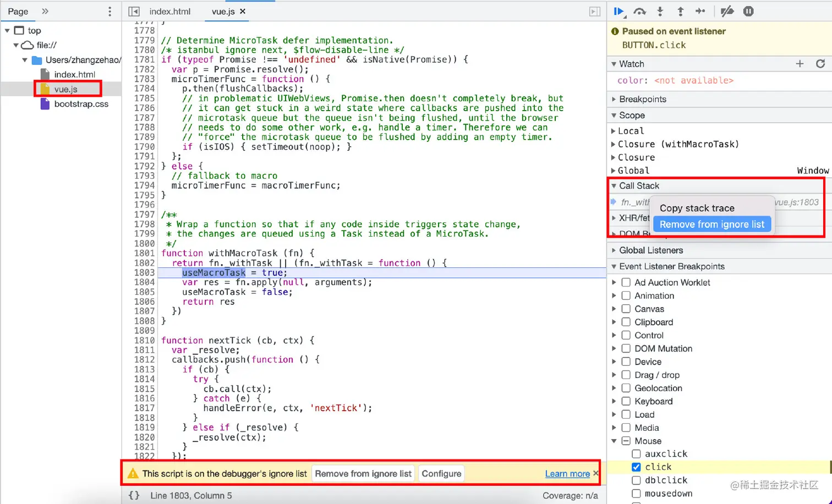Collapse the Scope section
Screen dimensions: 832x504
point(614,115)
